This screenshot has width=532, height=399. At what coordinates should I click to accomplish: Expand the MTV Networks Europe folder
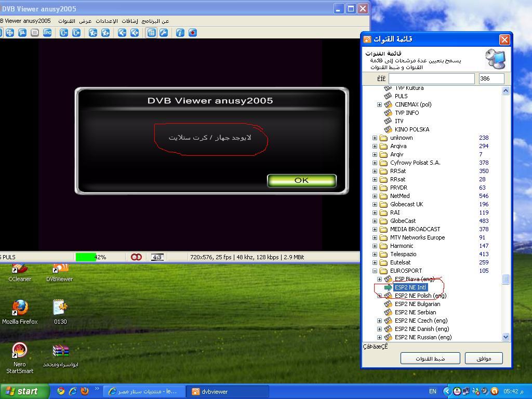tap(375, 237)
